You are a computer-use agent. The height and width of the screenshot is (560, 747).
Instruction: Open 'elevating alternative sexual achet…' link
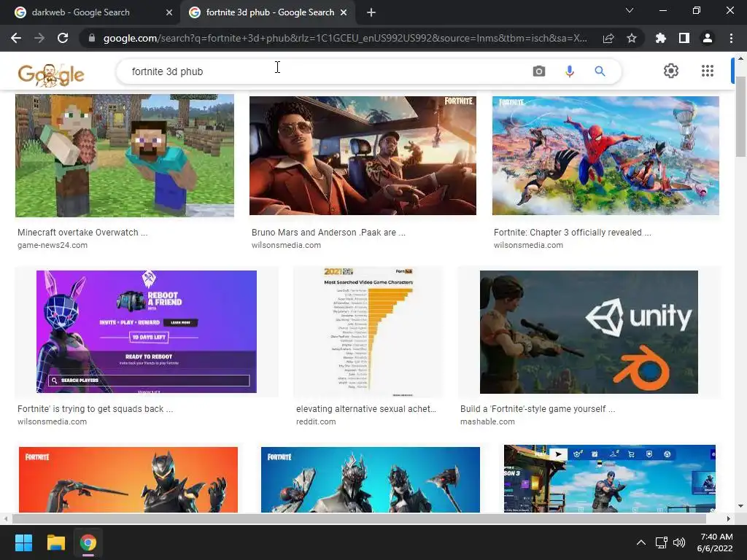(x=366, y=408)
